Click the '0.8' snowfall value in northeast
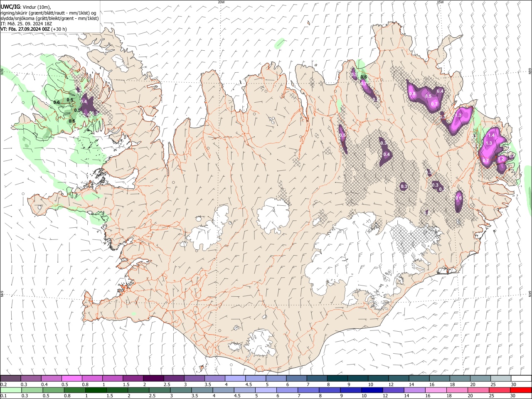 412,94
